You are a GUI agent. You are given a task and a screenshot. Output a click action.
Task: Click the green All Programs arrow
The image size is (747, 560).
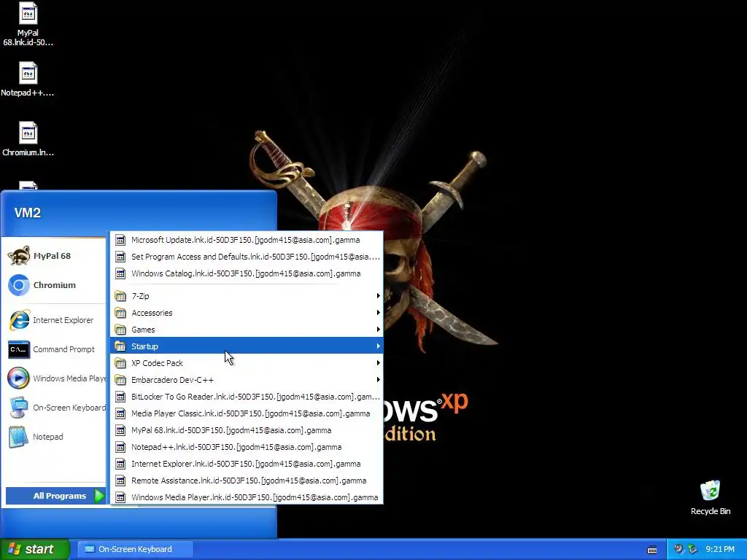click(x=99, y=496)
